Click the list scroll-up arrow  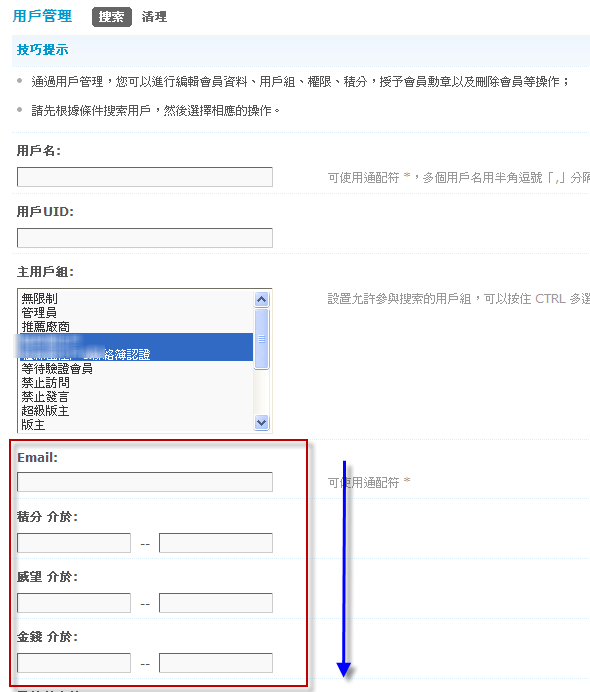(x=262, y=300)
